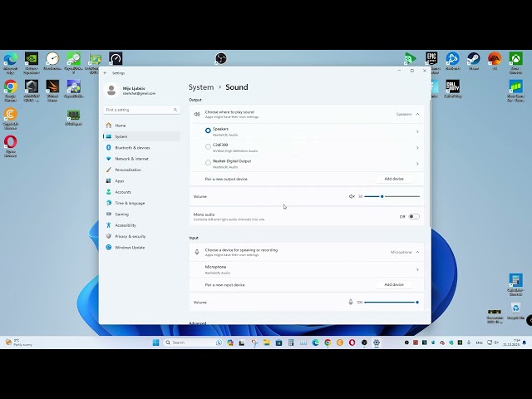Click the Settings gear in the taskbar

coord(377,342)
